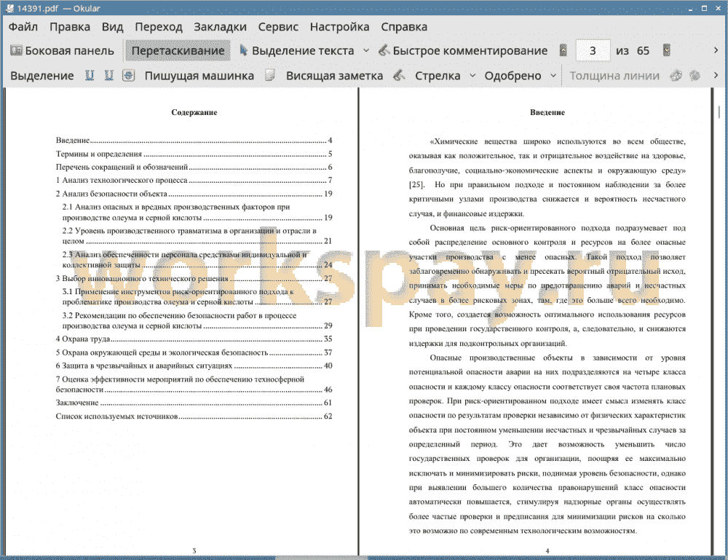The image size is (728, 560).
Task: Select the Freehand Line tool icon
Action: tap(399, 75)
